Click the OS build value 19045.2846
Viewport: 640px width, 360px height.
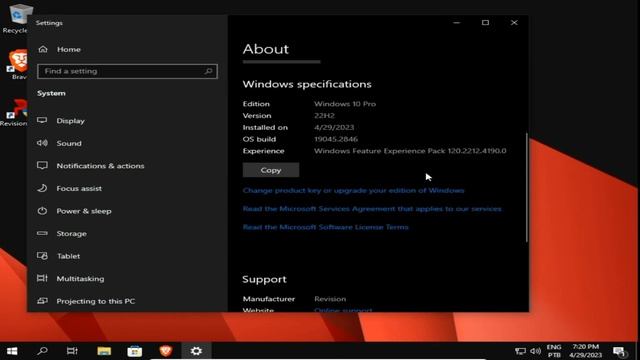[336, 139]
